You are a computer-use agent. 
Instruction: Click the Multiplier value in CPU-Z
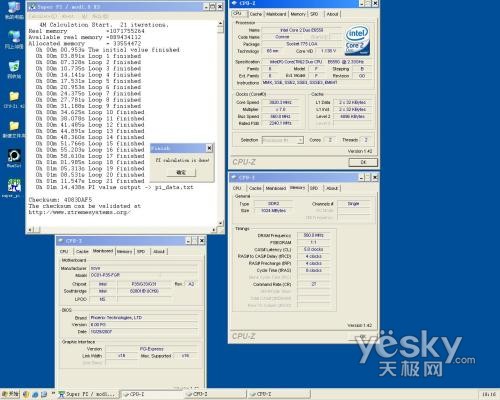pyautogui.click(x=280, y=109)
